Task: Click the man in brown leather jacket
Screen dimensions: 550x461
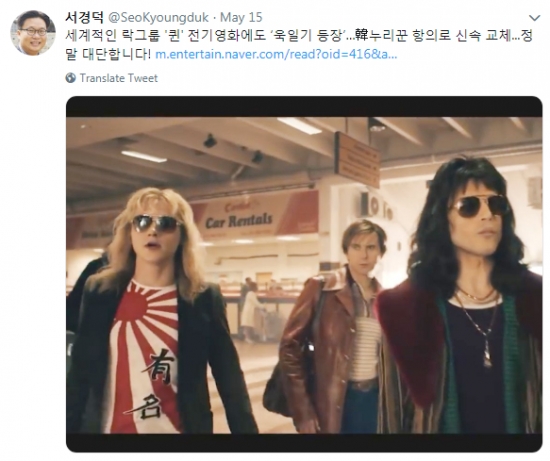Action: [x=333, y=326]
